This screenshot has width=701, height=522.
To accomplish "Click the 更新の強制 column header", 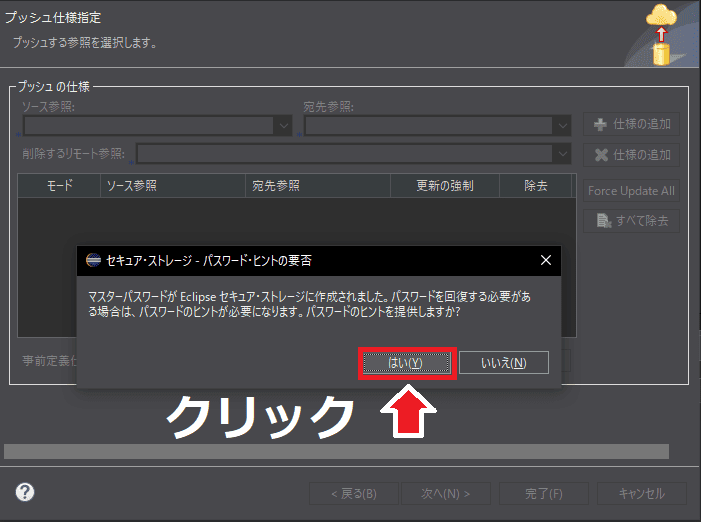I will [x=445, y=186].
